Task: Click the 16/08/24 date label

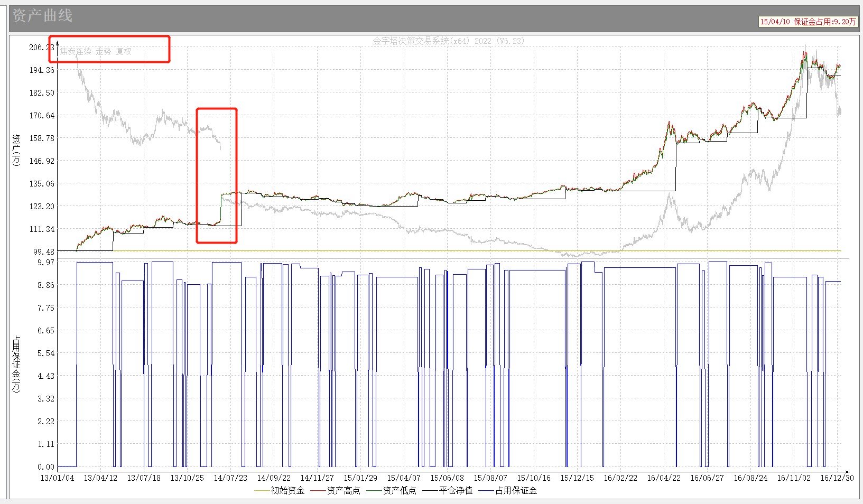Action: click(x=750, y=478)
